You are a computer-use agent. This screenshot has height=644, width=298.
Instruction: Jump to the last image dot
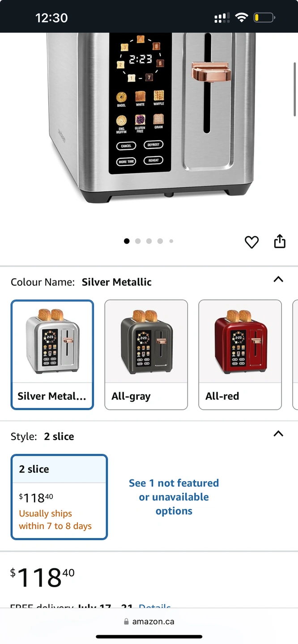point(171,241)
